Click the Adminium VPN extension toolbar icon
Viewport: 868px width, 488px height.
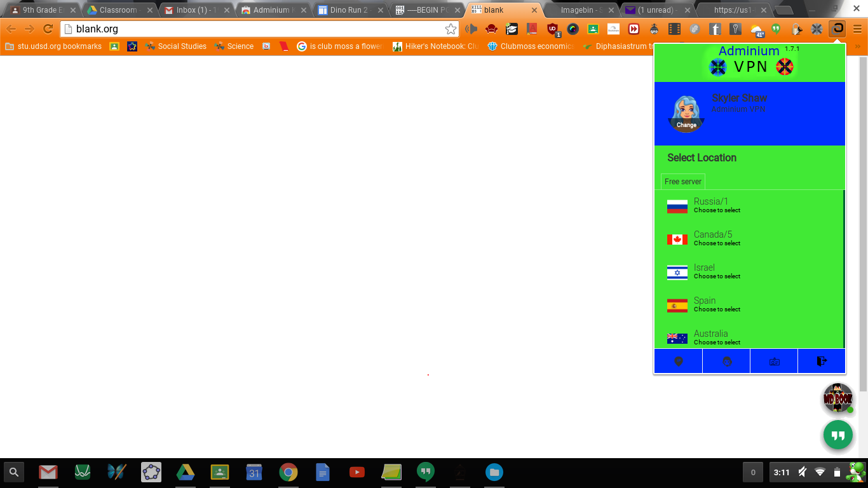point(837,29)
